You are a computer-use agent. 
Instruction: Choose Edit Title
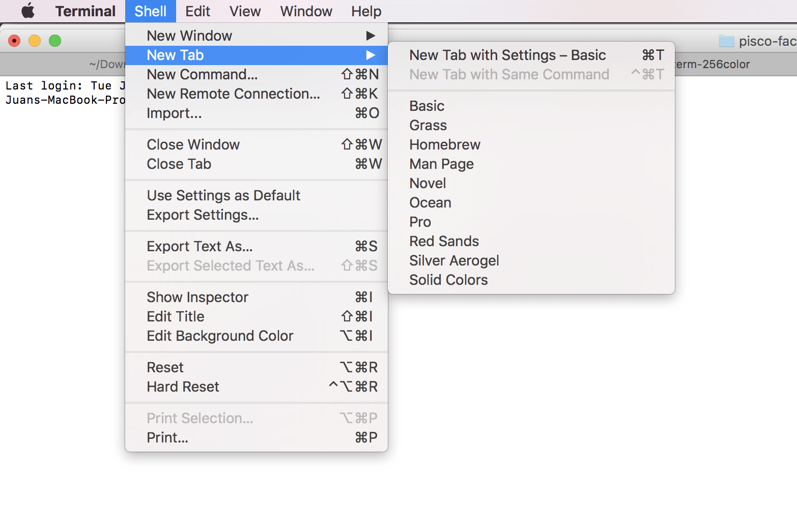point(257,316)
